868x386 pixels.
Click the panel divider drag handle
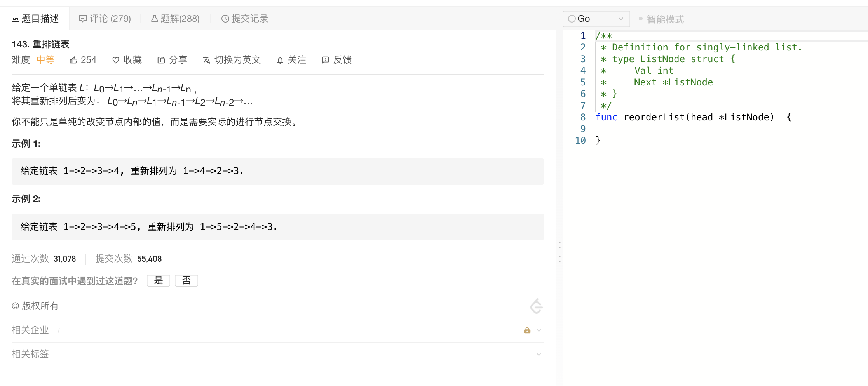point(559,254)
